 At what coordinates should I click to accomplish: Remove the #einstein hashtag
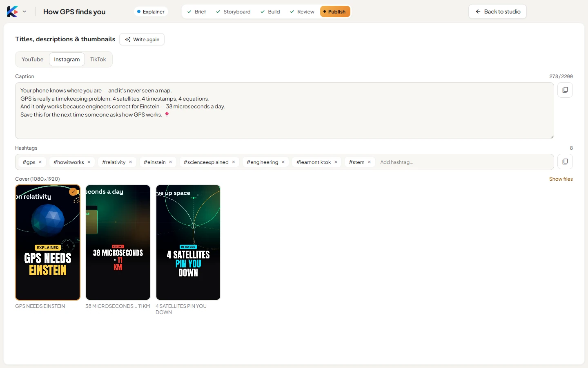point(171,162)
